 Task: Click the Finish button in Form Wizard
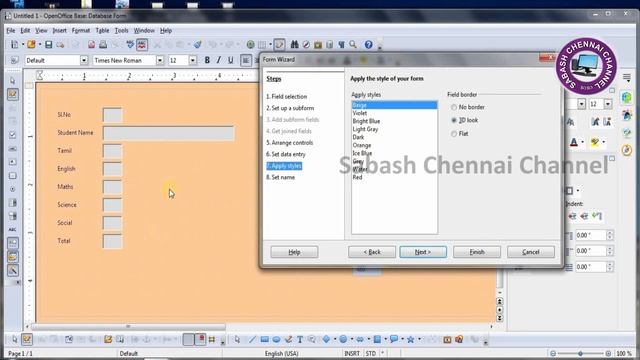(477, 252)
